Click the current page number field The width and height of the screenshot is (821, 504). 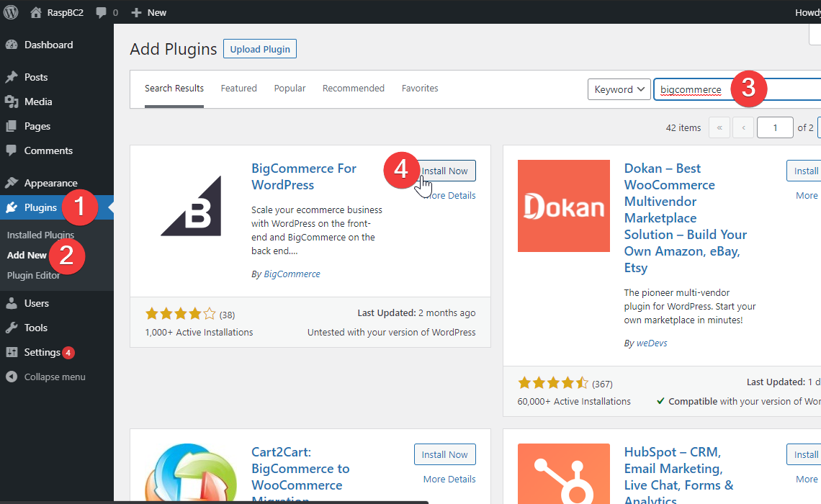[775, 127]
